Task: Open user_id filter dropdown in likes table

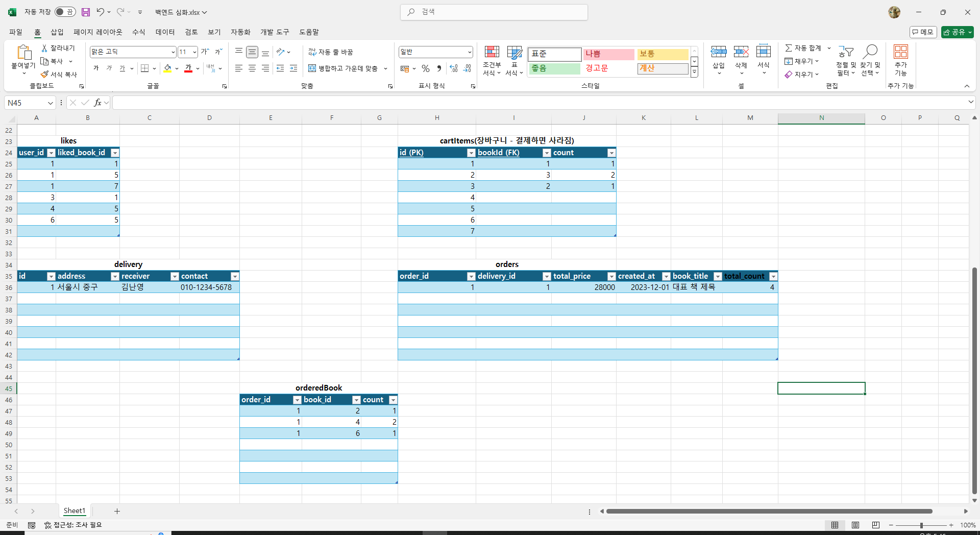Action: point(51,153)
